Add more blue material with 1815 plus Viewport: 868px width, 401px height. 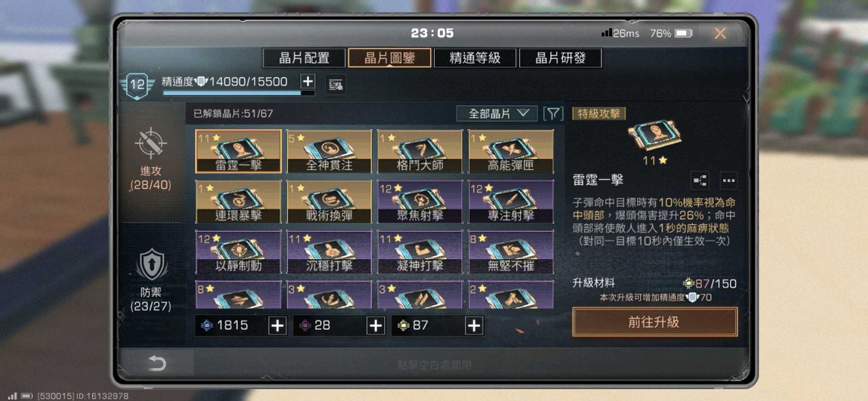(x=277, y=325)
